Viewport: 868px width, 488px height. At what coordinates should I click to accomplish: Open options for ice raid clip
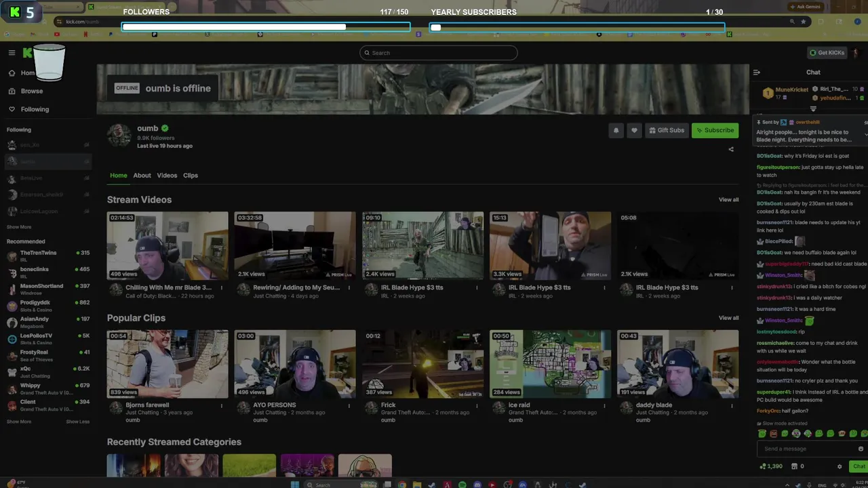[x=604, y=405]
